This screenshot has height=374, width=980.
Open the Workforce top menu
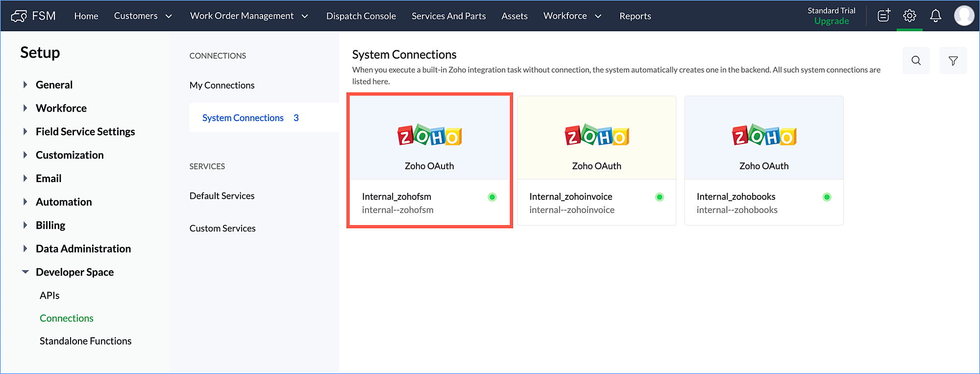pos(565,16)
